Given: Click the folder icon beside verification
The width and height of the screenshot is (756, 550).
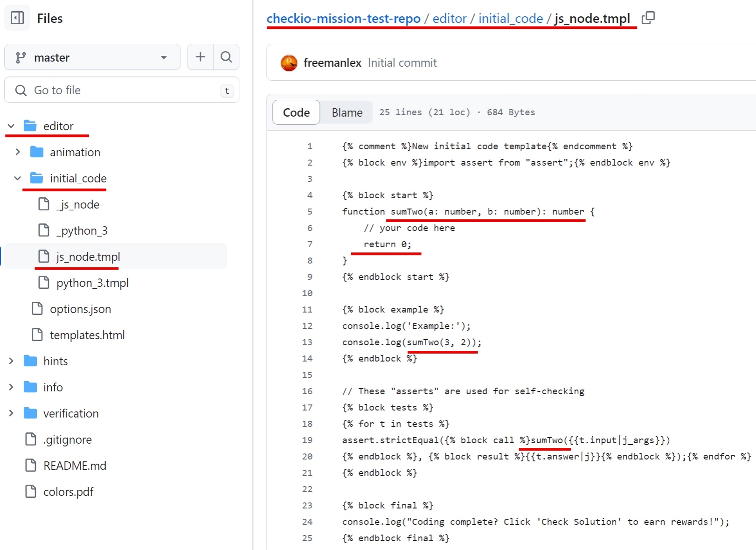Looking at the screenshot, I should click(30, 413).
